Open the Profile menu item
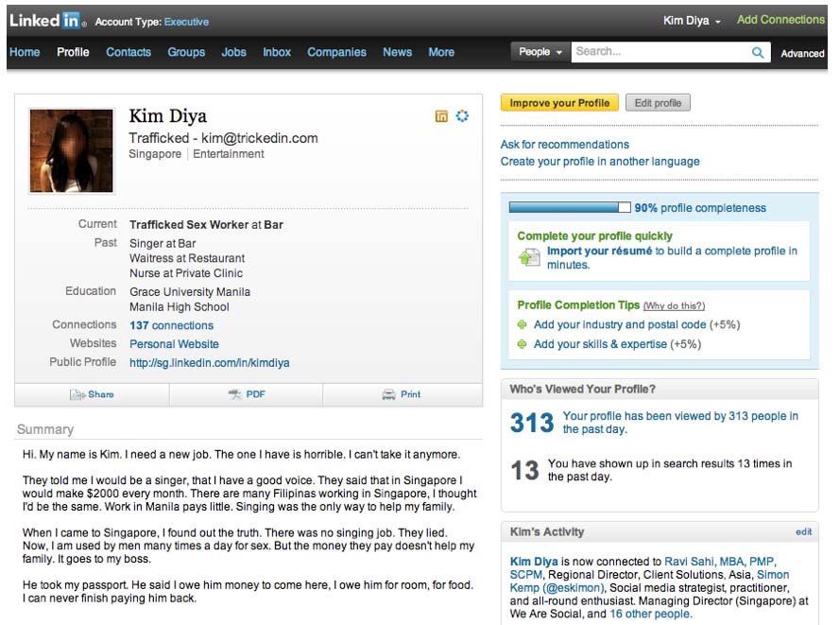Viewport: 840px width, 625px height. (x=73, y=52)
